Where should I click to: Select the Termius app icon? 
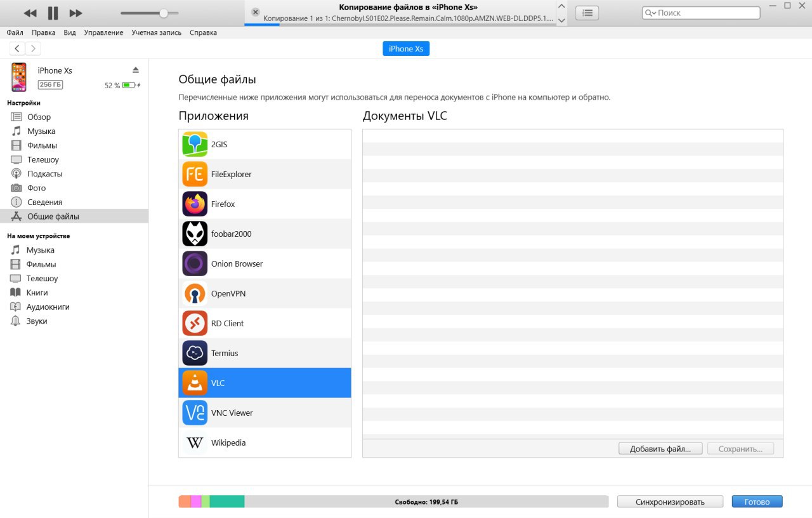[195, 353]
